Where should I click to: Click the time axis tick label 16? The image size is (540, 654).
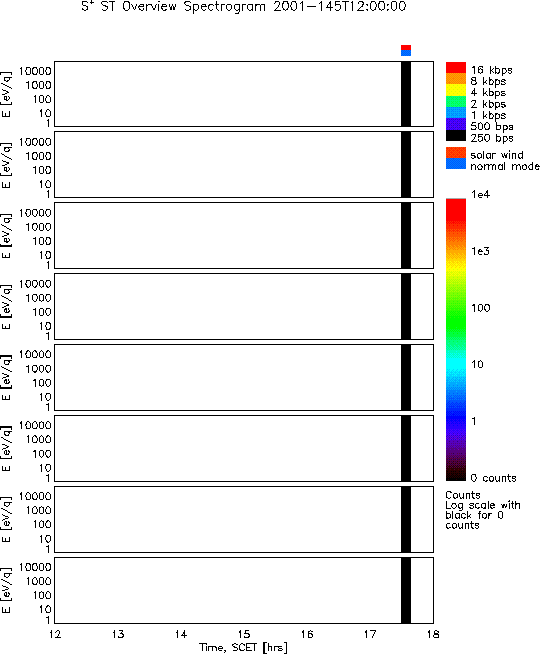307,634
